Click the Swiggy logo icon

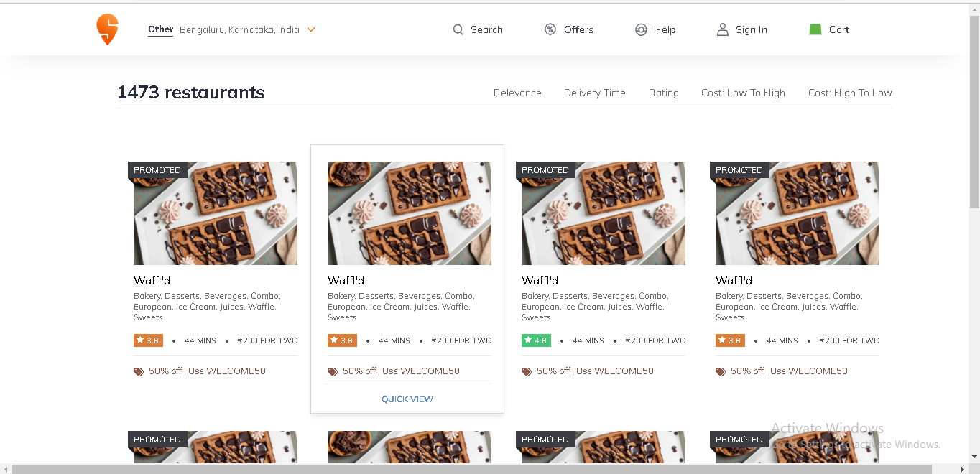[106, 29]
